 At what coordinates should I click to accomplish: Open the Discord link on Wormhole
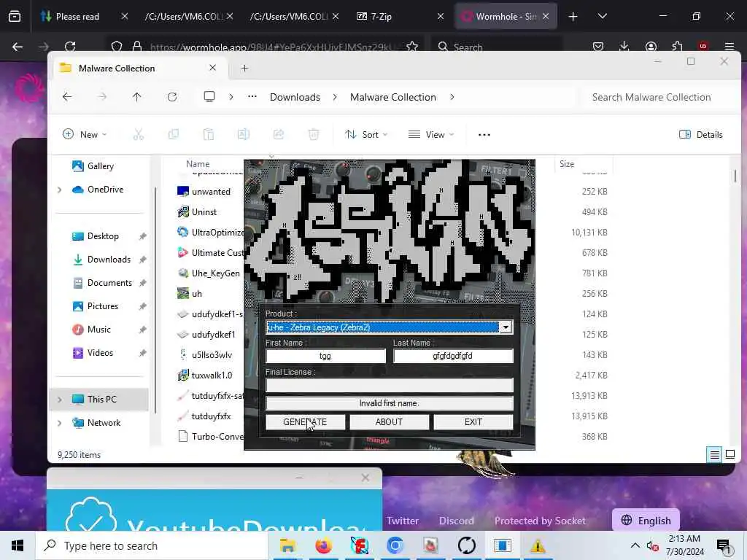(457, 521)
